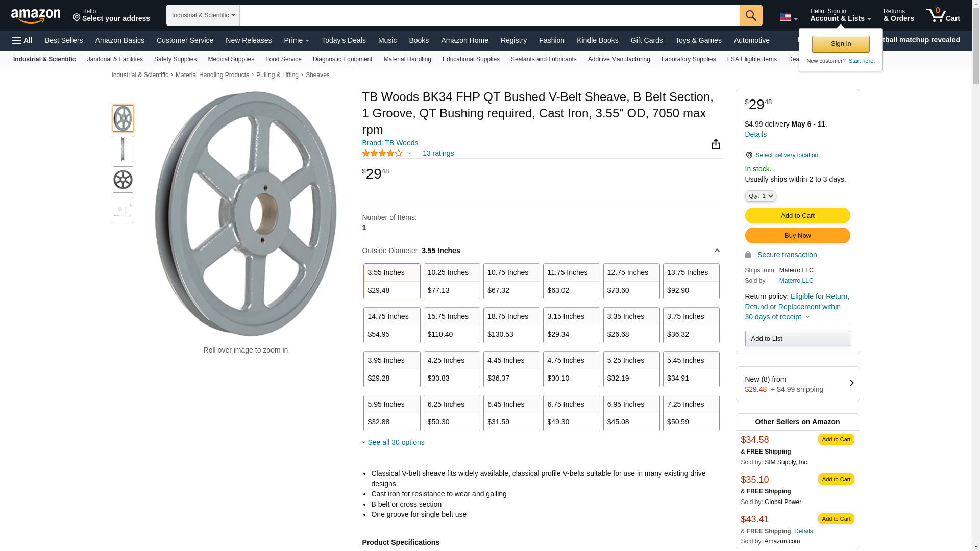Viewport: 980px width, 551px height.
Task: Open Material Handling subcategory tab
Action: 407,59
